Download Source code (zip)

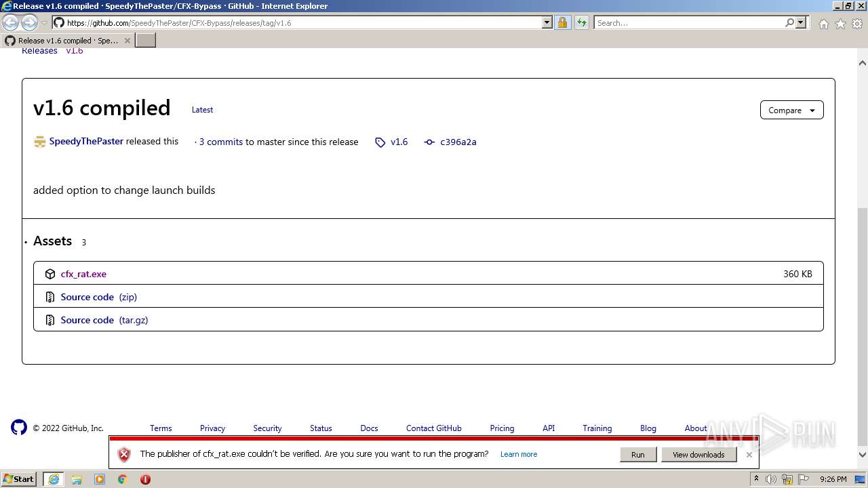[x=98, y=297]
